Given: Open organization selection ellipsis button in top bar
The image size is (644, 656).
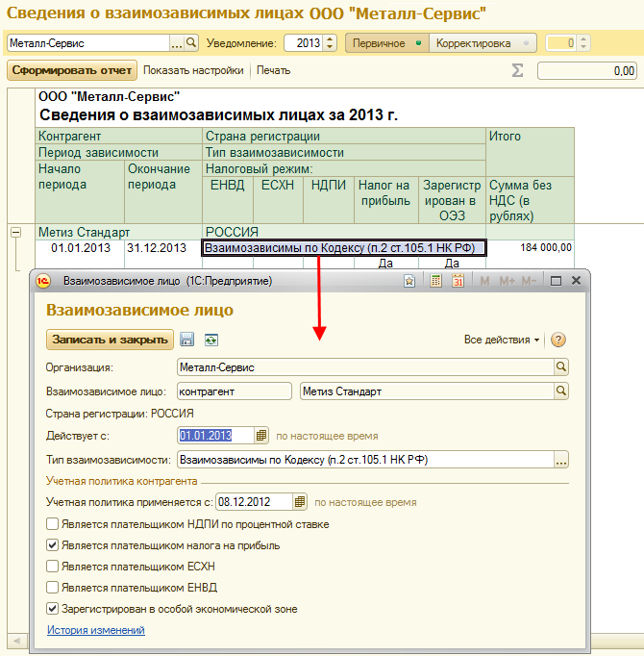Looking at the screenshot, I should click(x=177, y=42).
